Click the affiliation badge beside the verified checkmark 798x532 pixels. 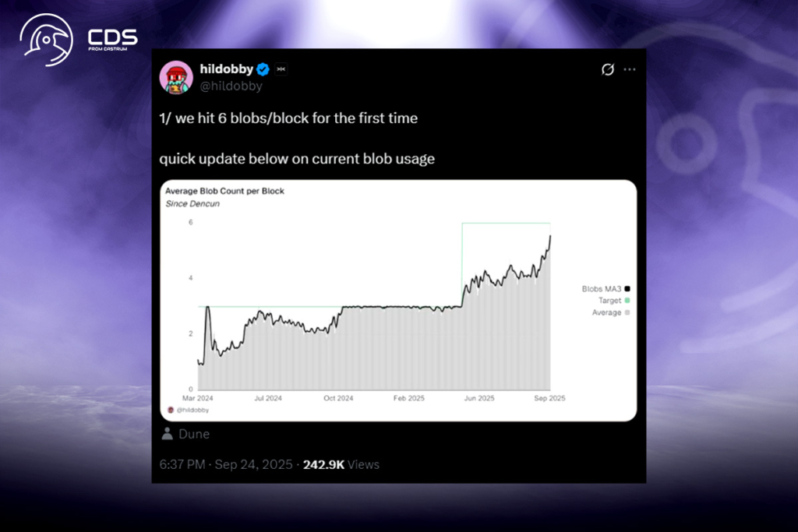point(281,69)
